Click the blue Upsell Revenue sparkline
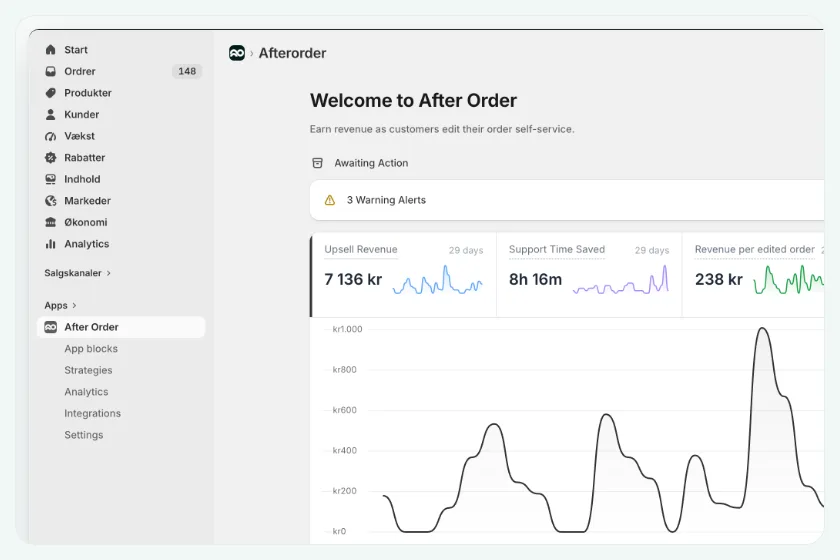 point(438,280)
